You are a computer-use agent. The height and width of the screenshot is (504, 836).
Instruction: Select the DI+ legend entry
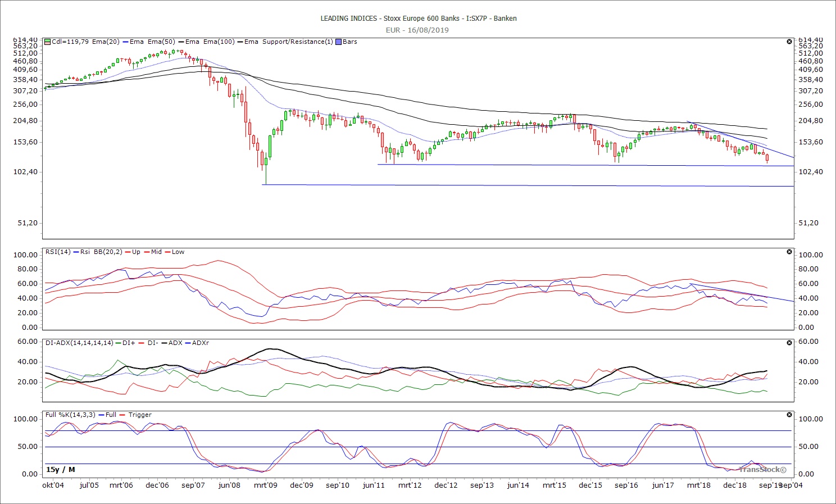(x=125, y=343)
